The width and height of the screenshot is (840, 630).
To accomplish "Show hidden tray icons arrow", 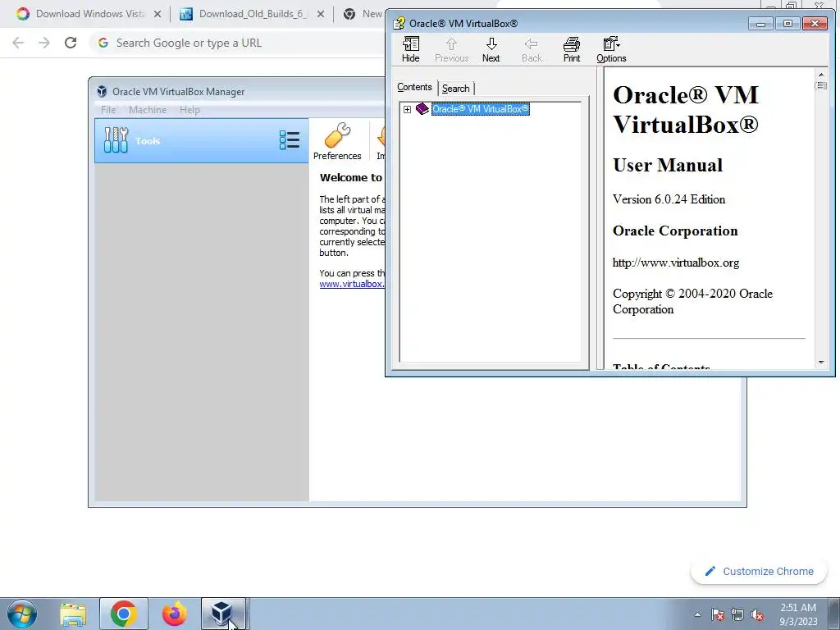I will 697,614.
